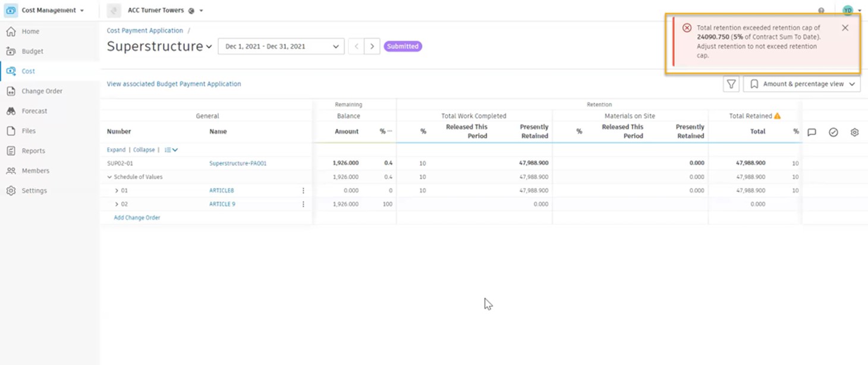Open the Superstructure-PA001 link

(x=238, y=163)
